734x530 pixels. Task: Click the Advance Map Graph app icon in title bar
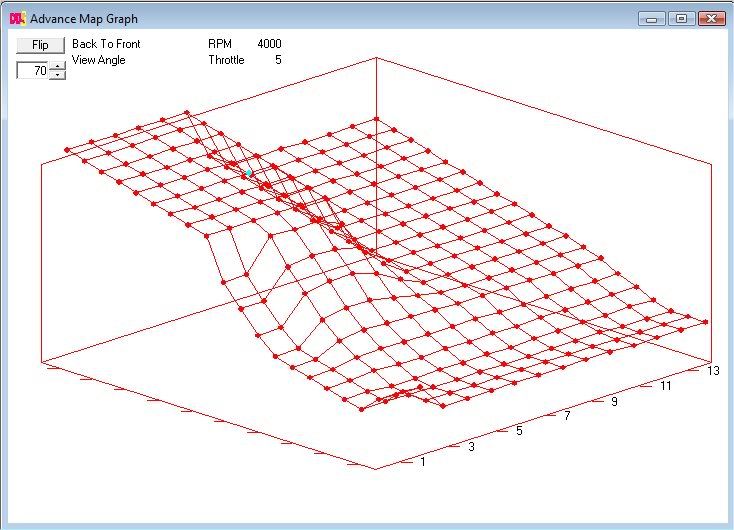[x=17, y=18]
